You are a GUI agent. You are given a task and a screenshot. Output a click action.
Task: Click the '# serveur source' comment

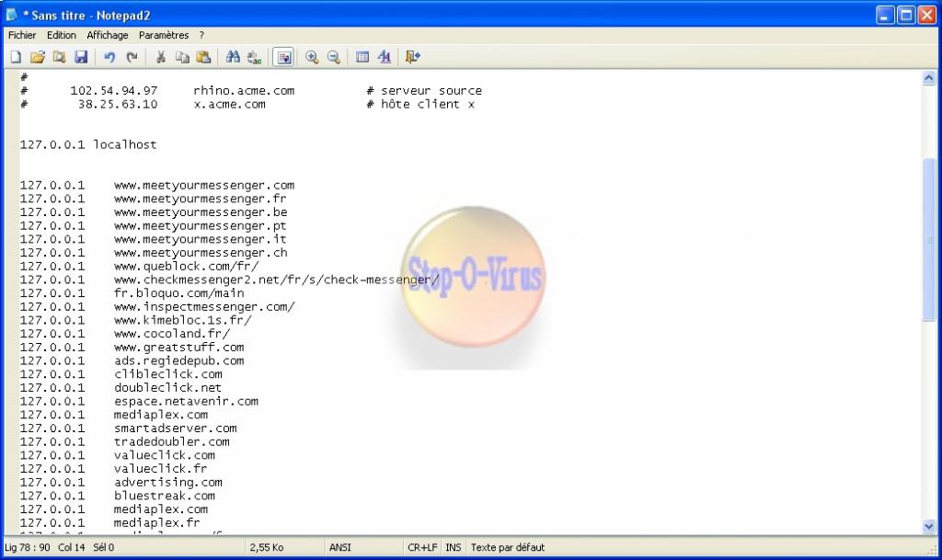[x=424, y=91]
